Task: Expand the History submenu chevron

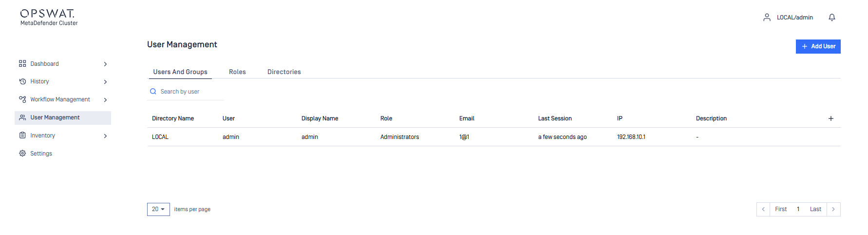Action: coord(105,82)
